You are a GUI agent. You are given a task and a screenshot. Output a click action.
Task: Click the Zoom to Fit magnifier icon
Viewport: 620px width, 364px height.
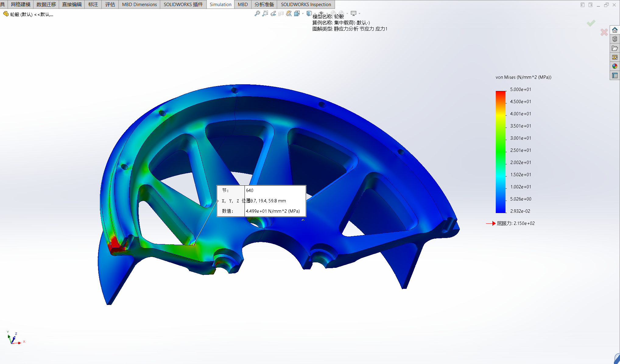click(257, 13)
